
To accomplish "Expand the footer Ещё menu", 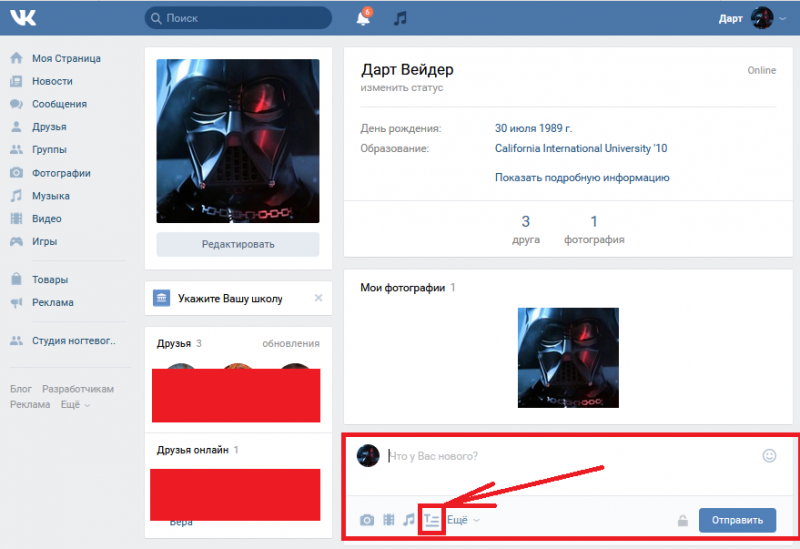I will (76, 405).
